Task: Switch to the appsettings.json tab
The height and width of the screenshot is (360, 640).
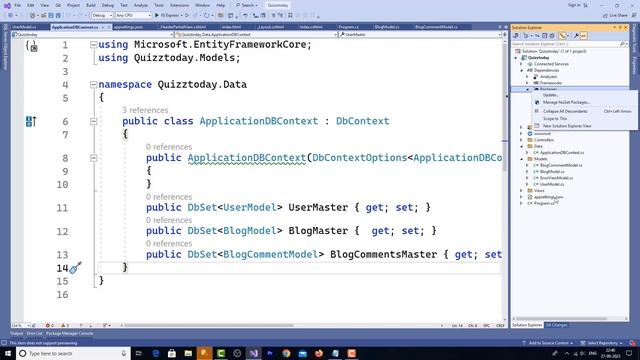Action: [128, 27]
